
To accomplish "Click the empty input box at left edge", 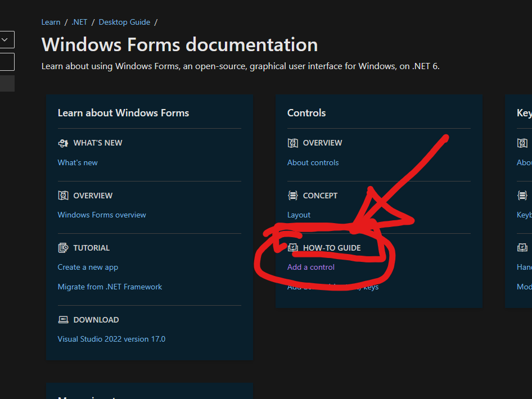I will 7,62.
